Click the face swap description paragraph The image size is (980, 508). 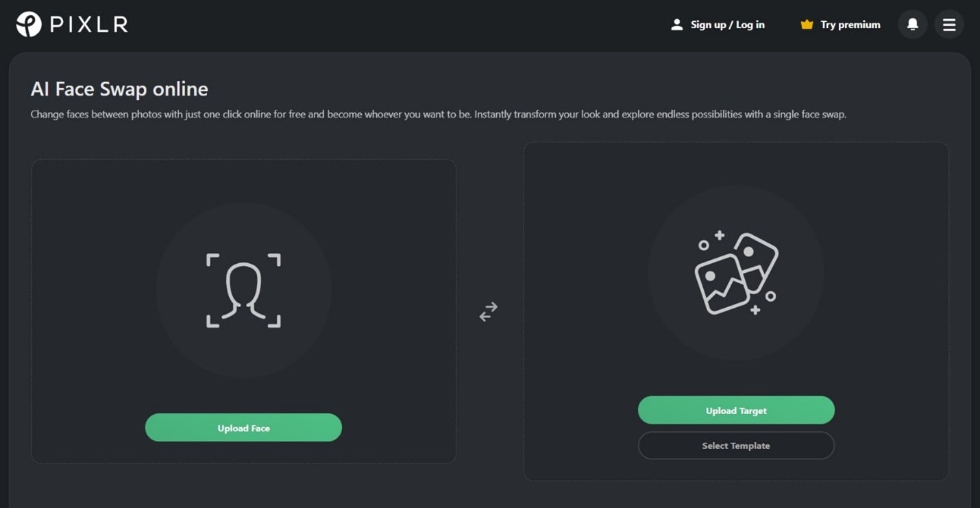[439, 114]
